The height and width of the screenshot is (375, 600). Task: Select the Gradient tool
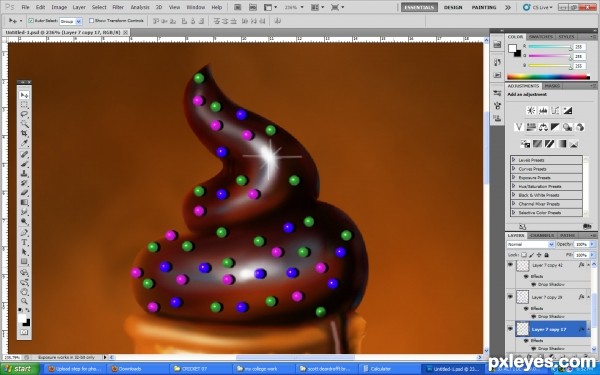24,202
